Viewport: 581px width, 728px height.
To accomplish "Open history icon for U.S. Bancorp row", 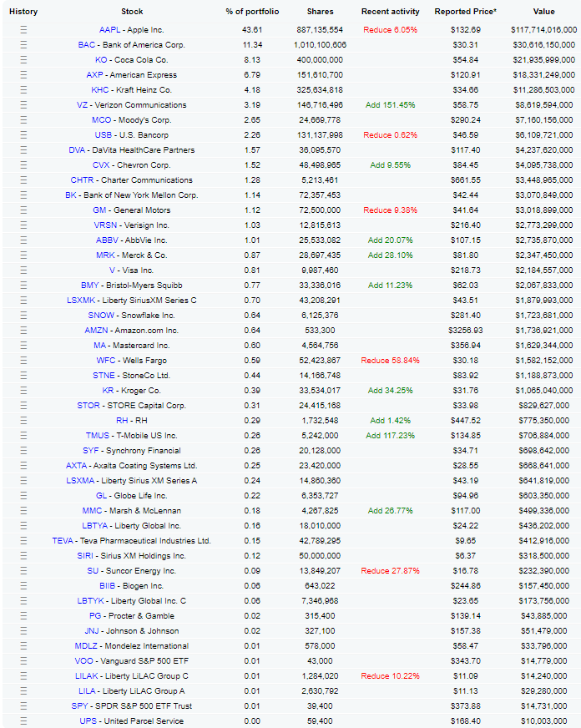I will point(23,135).
